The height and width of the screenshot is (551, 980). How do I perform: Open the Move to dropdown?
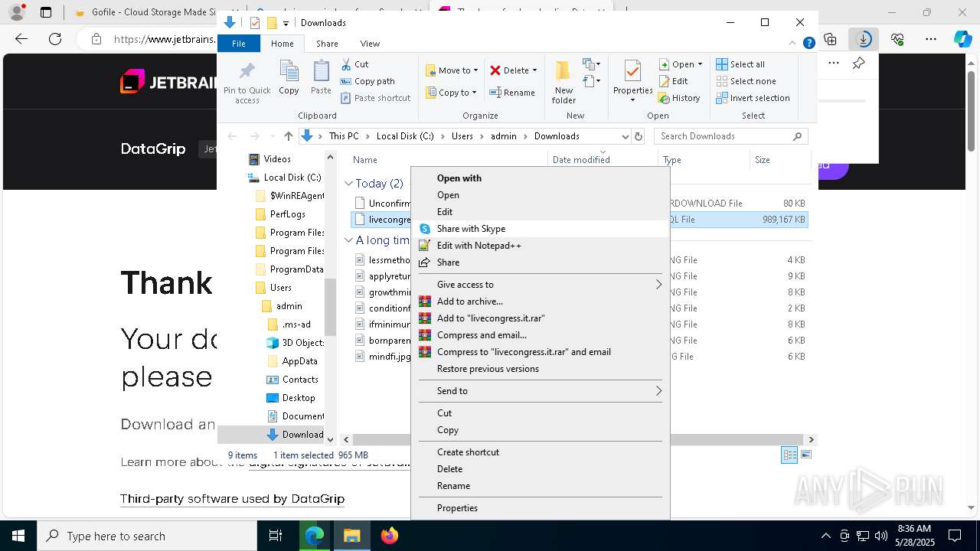point(452,70)
